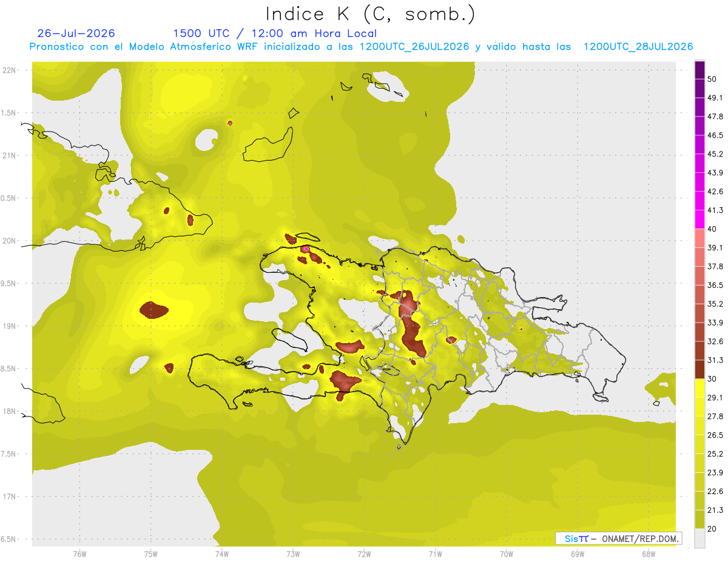Select the date text '26-Jul-2026'
This screenshot has width=728, height=562.
coord(76,33)
